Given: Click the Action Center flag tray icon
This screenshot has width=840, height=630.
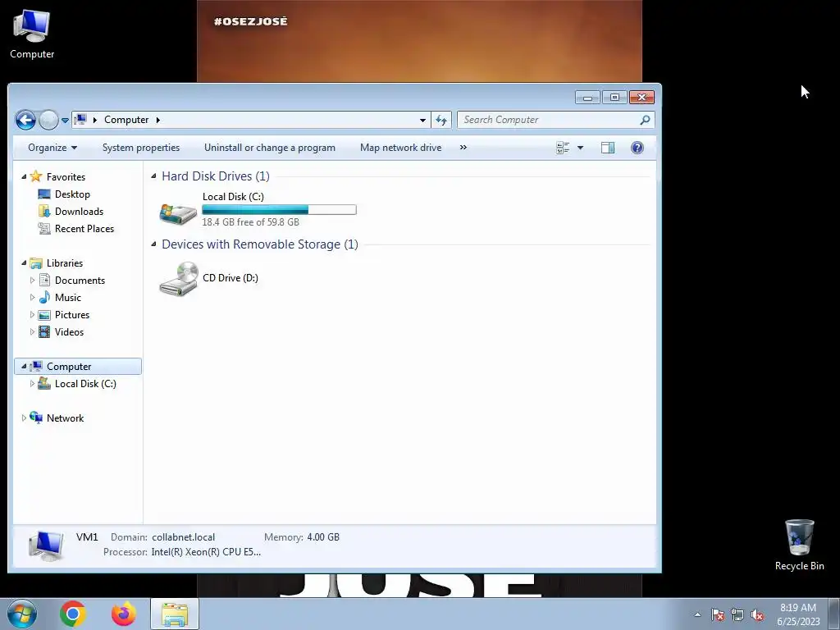Looking at the screenshot, I should pyautogui.click(x=718, y=614).
